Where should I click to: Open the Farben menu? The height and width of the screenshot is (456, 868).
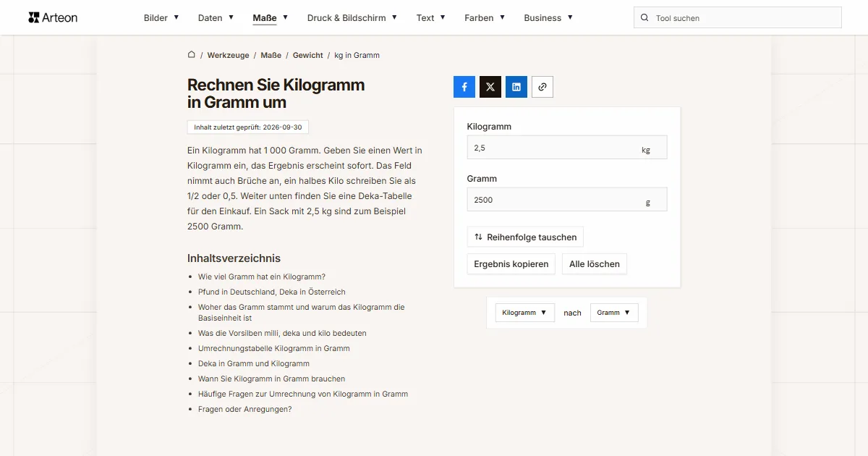(485, 18)
